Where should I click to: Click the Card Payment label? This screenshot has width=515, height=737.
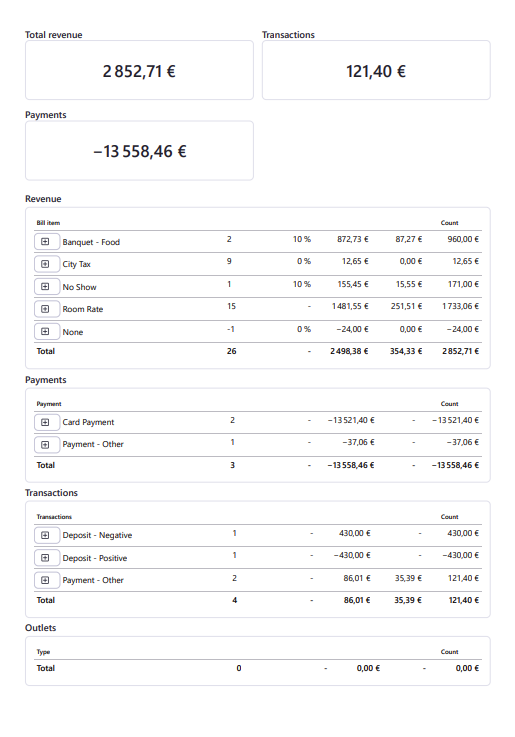point(88,422)
